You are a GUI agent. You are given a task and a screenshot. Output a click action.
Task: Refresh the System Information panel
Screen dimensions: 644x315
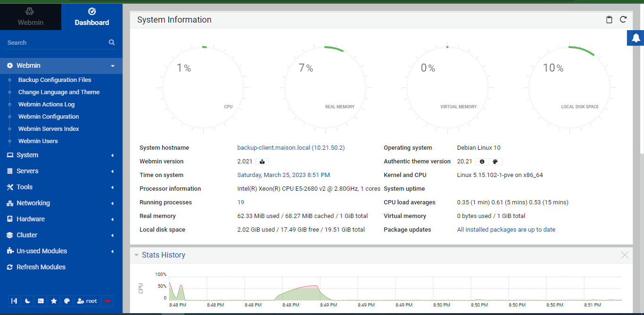pos(623,20)
